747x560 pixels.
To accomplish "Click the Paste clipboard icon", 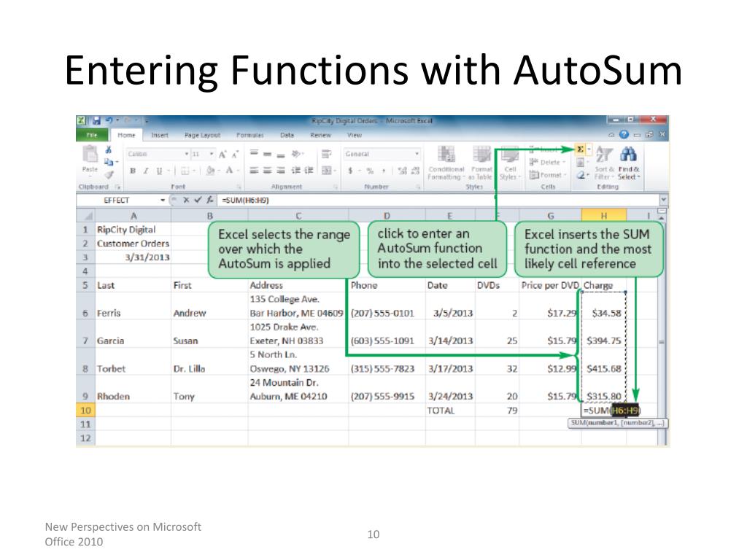I will [x=90, y=155].
